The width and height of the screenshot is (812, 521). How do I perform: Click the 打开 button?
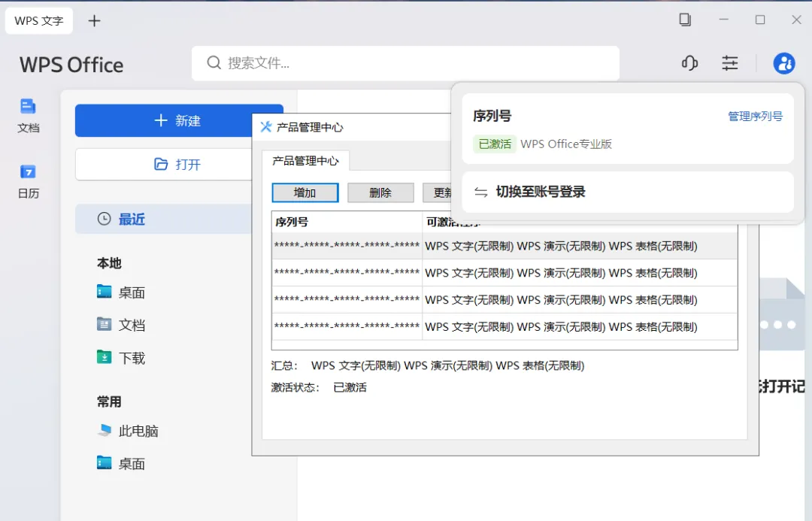pos(164,165)
